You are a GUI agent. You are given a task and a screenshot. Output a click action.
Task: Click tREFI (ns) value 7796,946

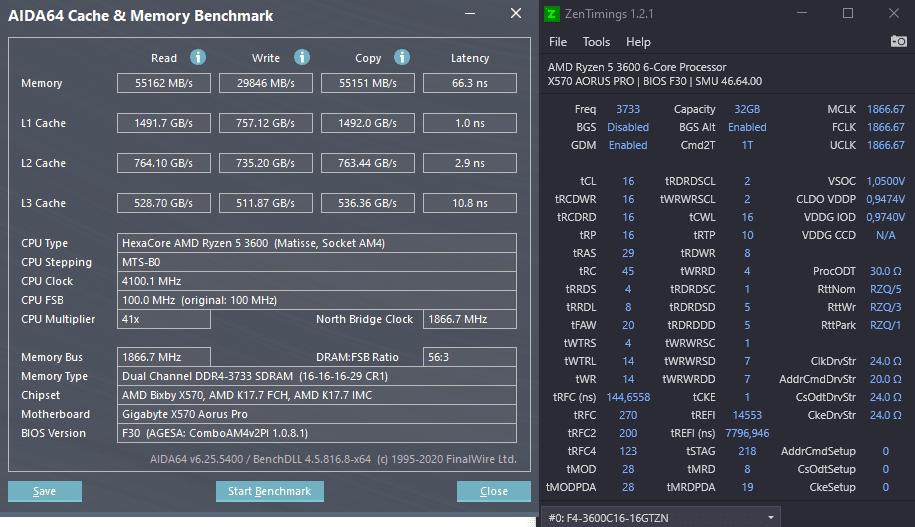[x=747, y=434]
